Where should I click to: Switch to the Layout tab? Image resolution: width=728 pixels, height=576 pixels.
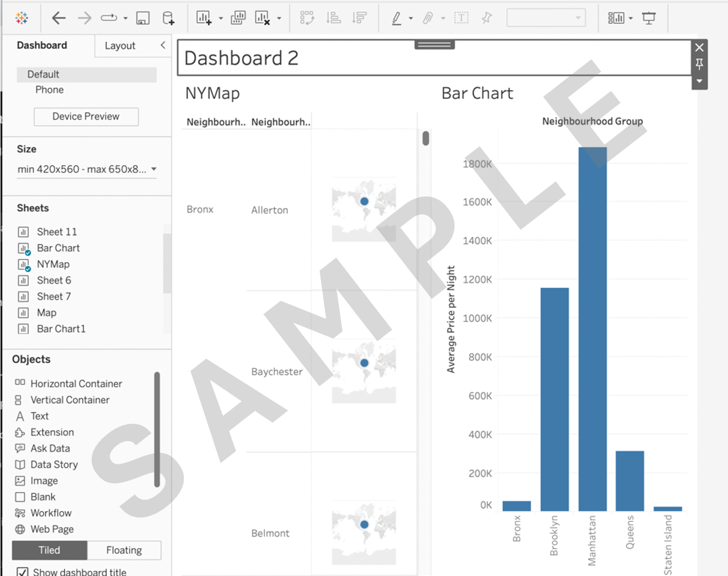click(120, 46)
